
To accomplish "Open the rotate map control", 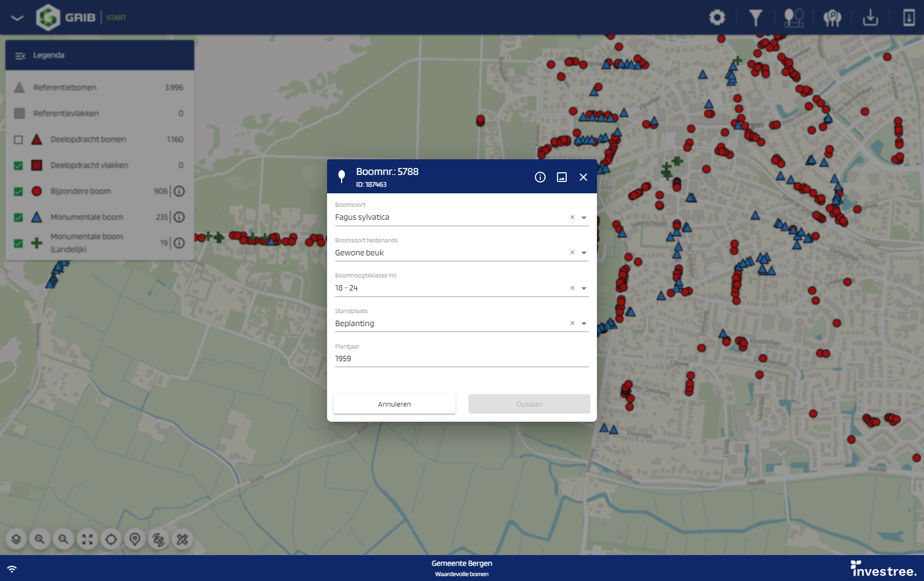I will click(159, 538).
